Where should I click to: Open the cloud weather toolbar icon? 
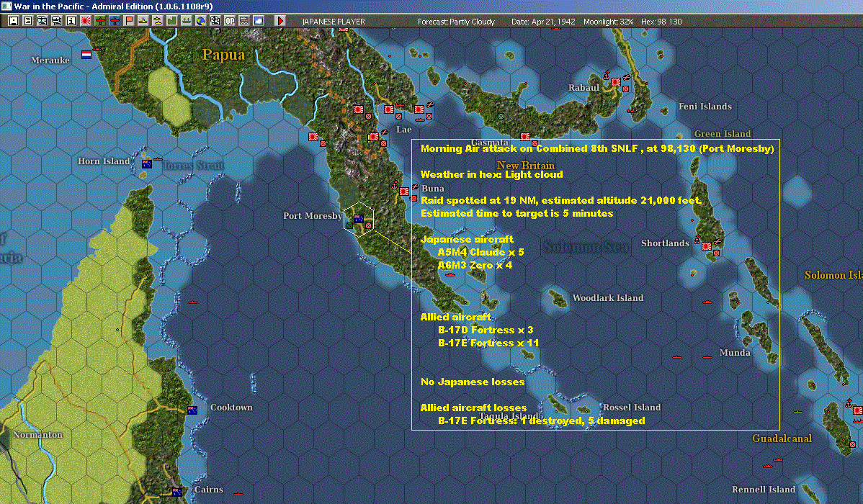(258, 21)
